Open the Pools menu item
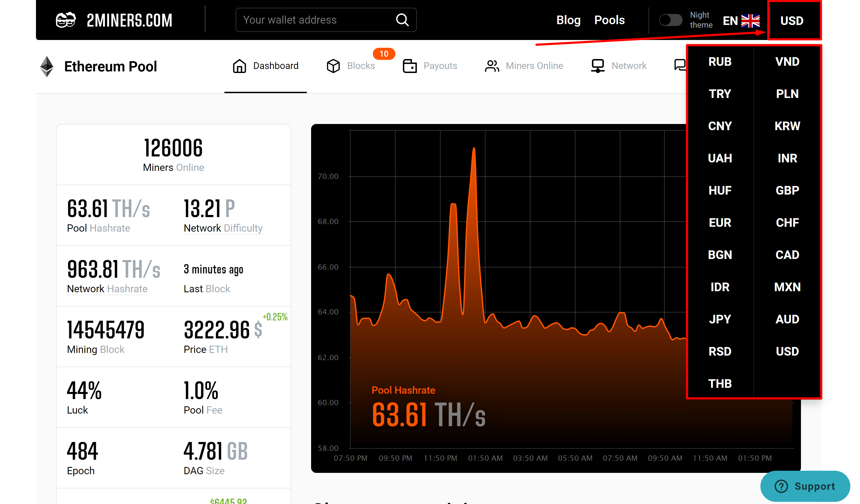860x504 pixels. coord(609,20)
